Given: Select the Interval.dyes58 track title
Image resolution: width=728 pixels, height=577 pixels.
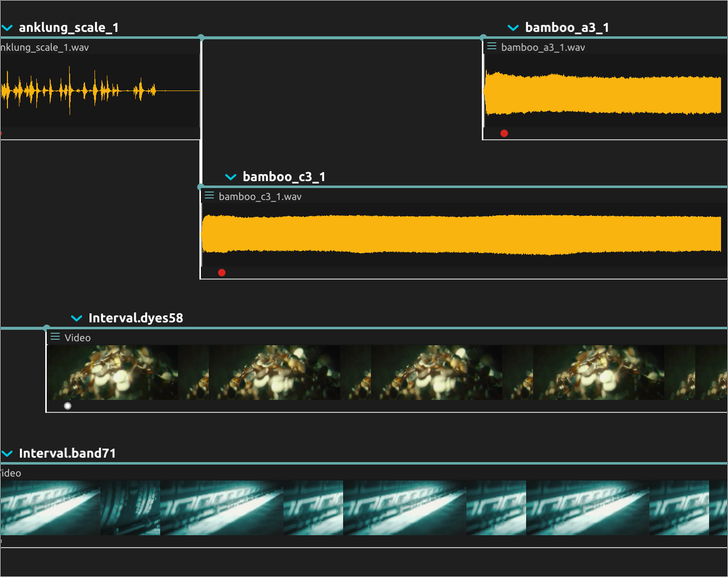Looking at the screenshot, I should coord(136,318).
